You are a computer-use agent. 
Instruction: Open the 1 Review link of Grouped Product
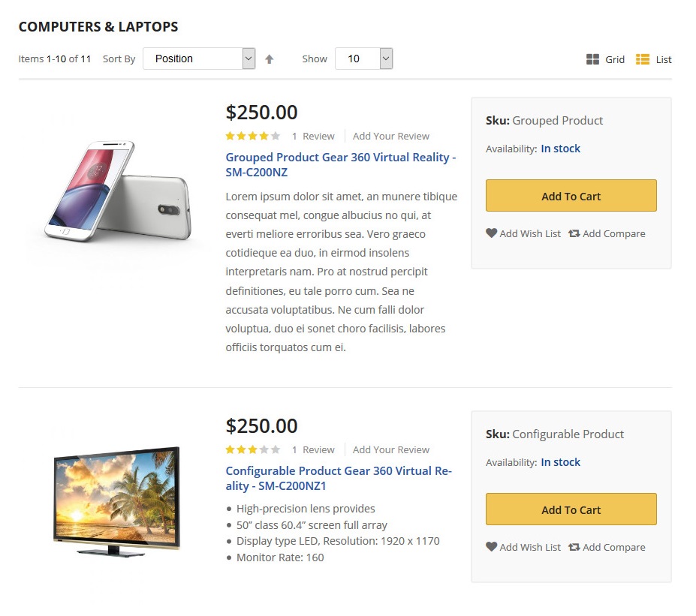313,136
